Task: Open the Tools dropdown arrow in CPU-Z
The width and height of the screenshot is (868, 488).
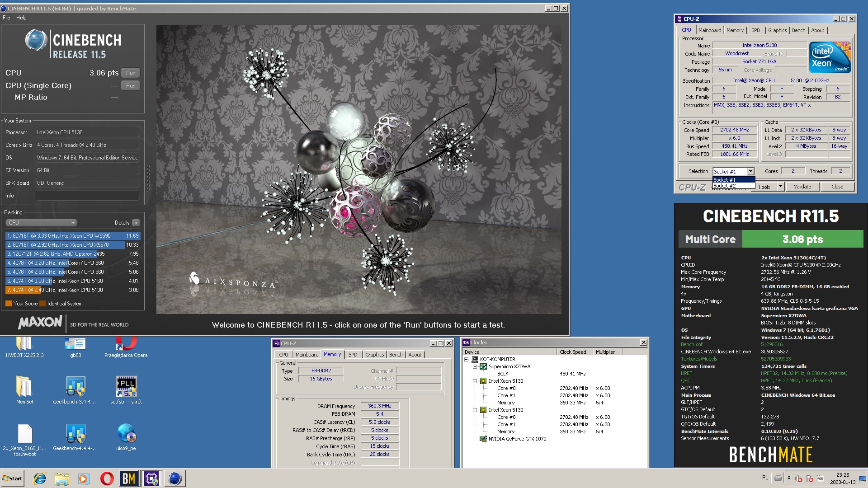Action: [x=780, y=187]
